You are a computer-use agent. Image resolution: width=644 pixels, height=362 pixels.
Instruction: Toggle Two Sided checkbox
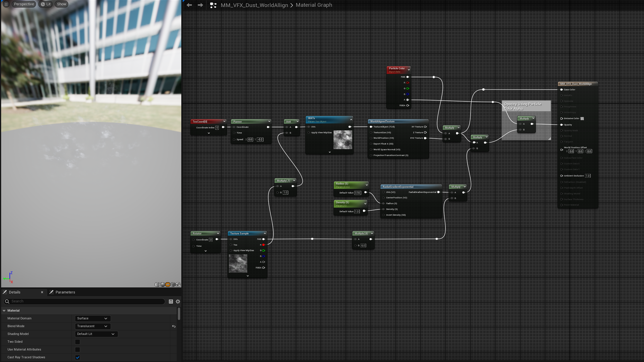pyautogui.click(x=78, y=342)
